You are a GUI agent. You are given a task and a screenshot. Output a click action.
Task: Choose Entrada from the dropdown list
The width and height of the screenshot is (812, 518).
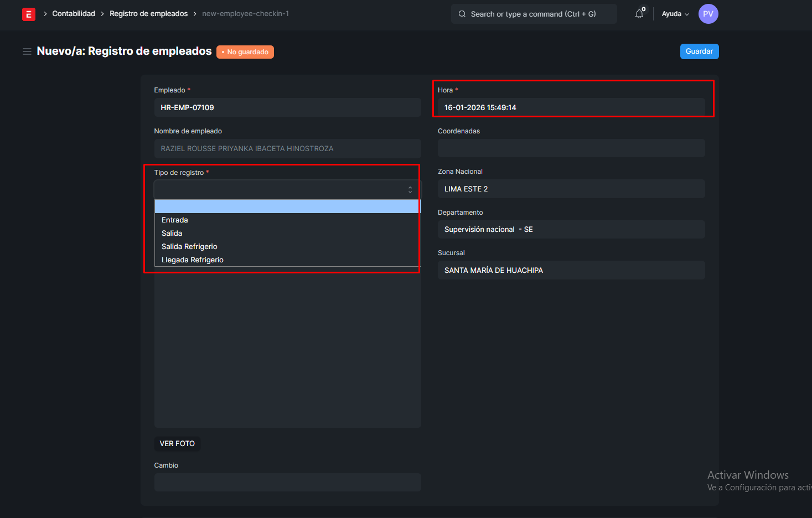pyautogui.click(x=175, y=220)
